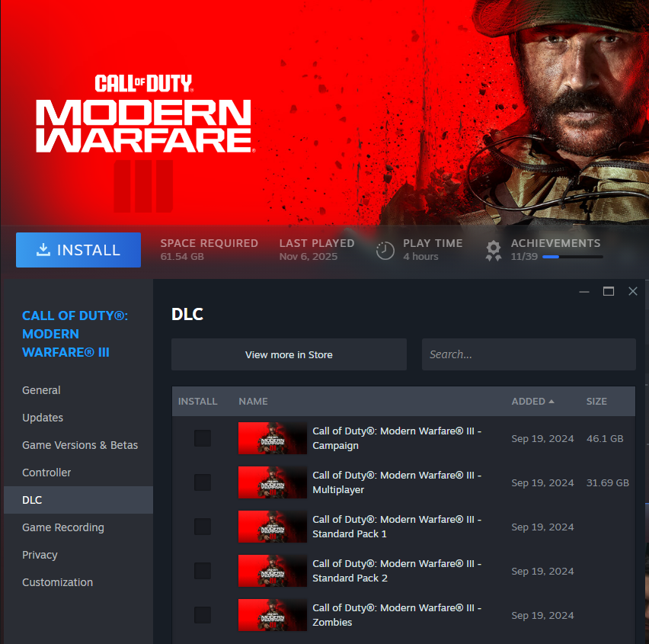Open Game Versions & Betas tab
The image size is (649, 644).
(x=80, y=445)
